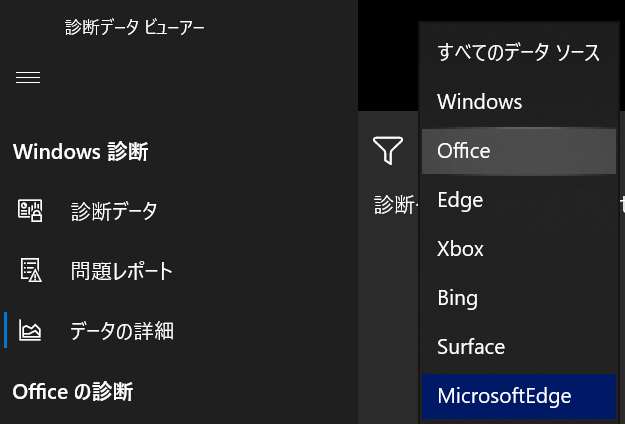Viewport: 625px width, 424px height.
Task: Choose Office from data source list
Action: point(519,151)
